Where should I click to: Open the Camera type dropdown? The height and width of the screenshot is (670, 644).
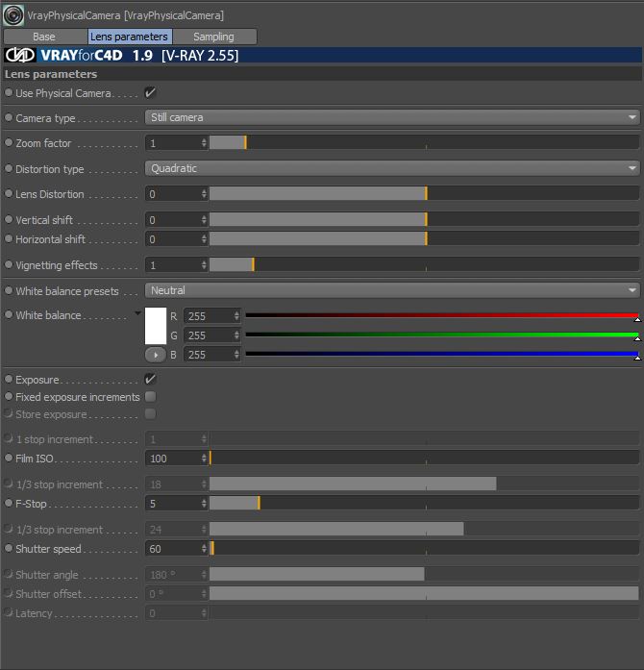(x=392, y=117)
